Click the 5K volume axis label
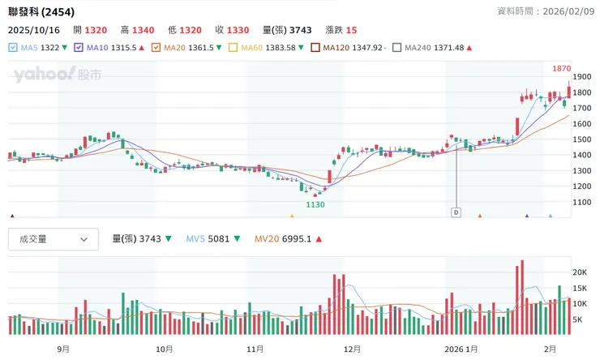This screenshot has height=364, width=600. click(577, 319)
